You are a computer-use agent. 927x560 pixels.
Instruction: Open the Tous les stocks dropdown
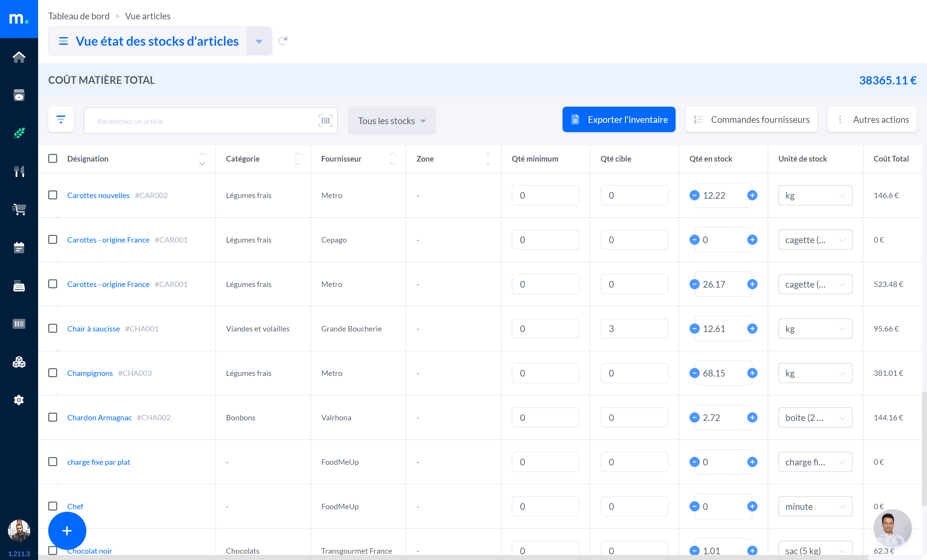(392, 121)
